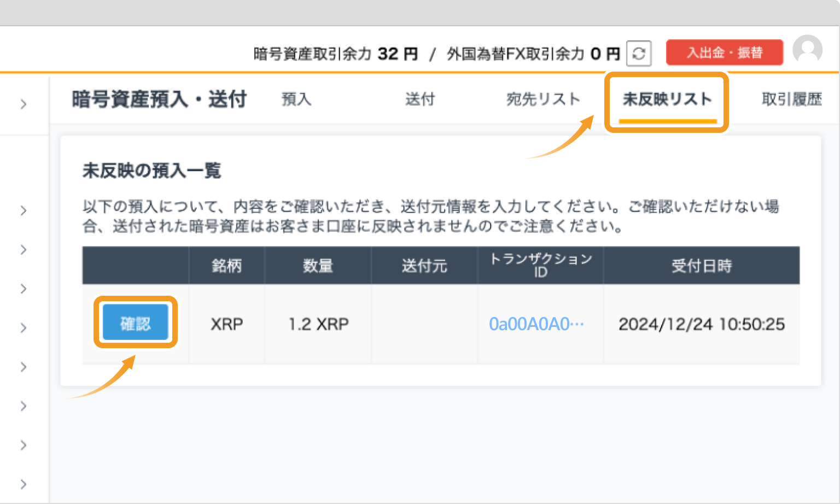Expand the sidebar chevron level with the 以下の預入について text
840x504 pixels.
[x=24, y=210]
